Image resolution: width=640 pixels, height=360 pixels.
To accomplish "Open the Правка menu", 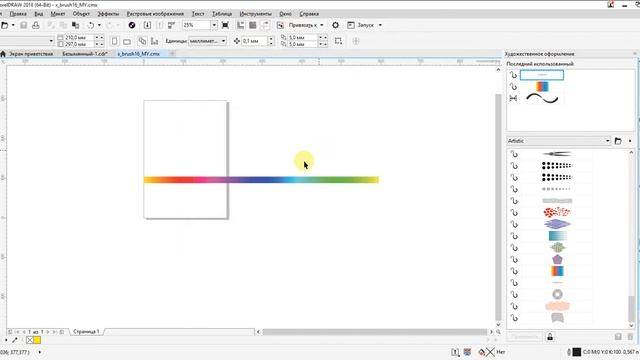I will (x=18, y=13).
